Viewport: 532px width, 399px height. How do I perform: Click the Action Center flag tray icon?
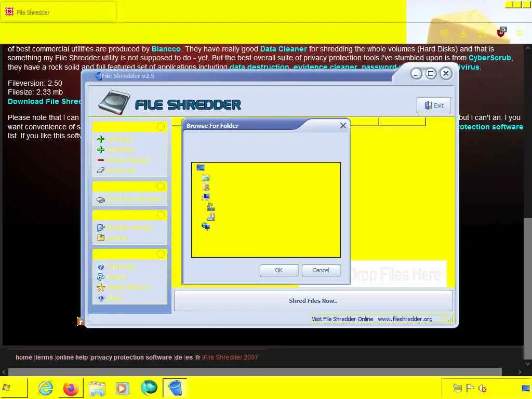470,388
